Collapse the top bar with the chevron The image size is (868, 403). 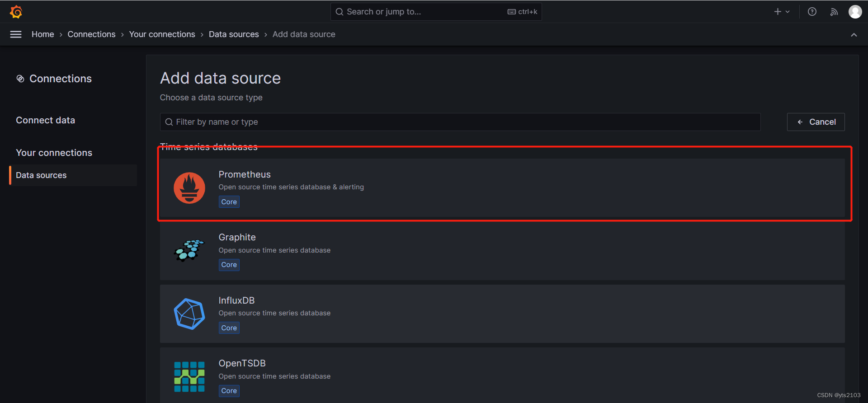coord(854,35)
